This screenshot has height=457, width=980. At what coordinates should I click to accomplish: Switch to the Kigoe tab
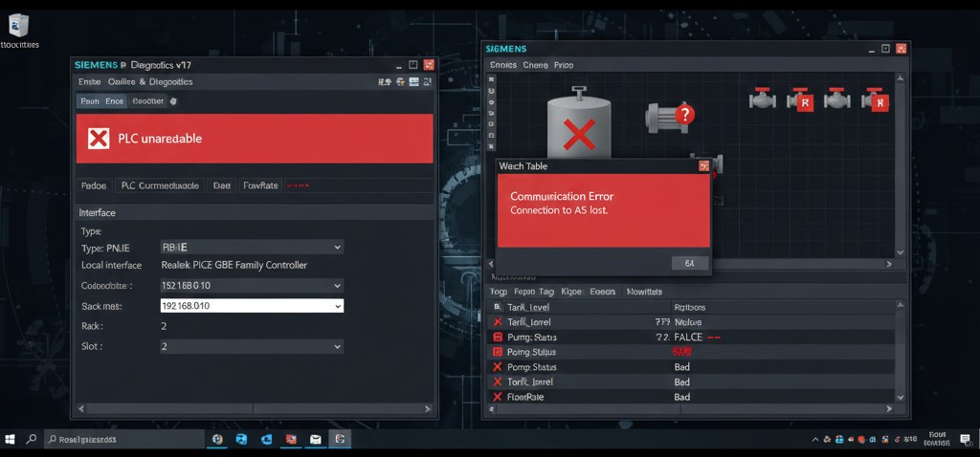click(x=571, y=292)
